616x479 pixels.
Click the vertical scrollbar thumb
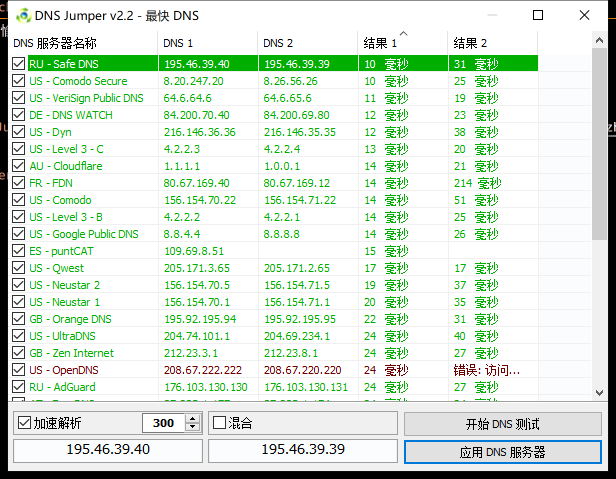[x=599, y=144]
